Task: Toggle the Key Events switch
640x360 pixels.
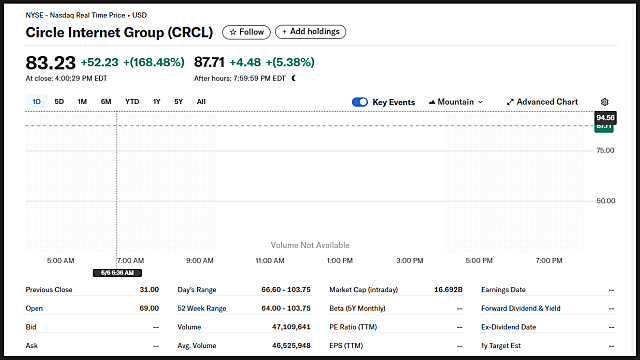Action: pos(360,102)
